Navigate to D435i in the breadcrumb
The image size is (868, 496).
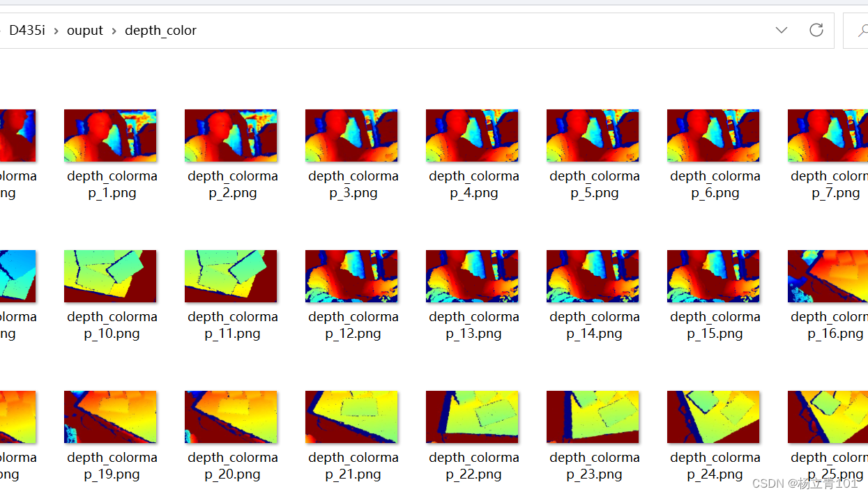click(26, 31)
